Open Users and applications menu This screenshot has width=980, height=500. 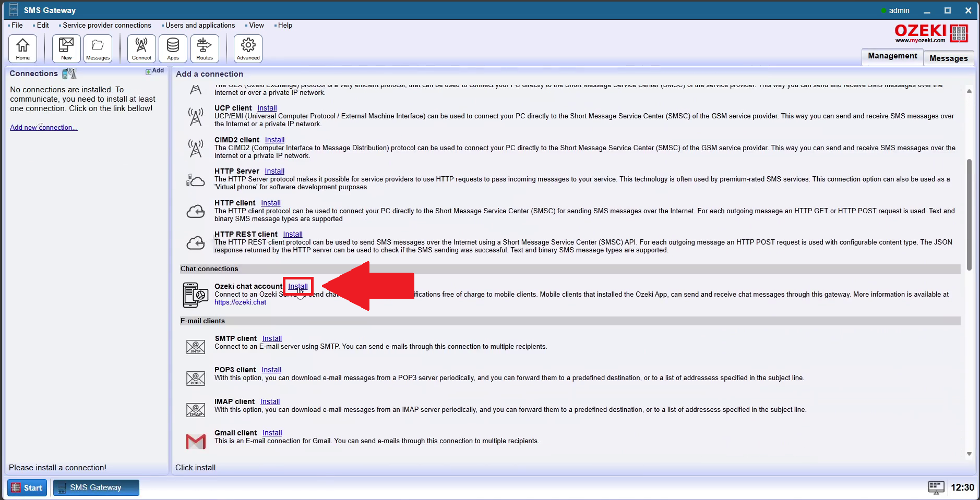(x=200, y=25)
